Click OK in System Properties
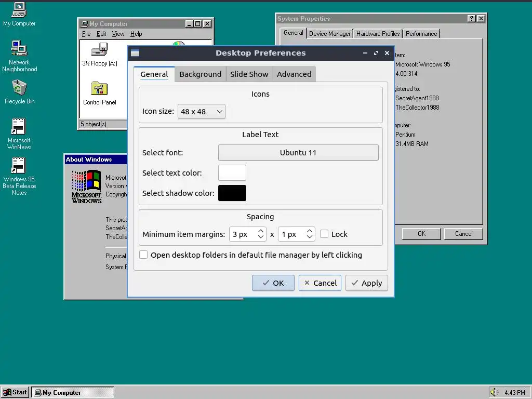This screenshot has width=532, height=399. click(x=421, y=234)
